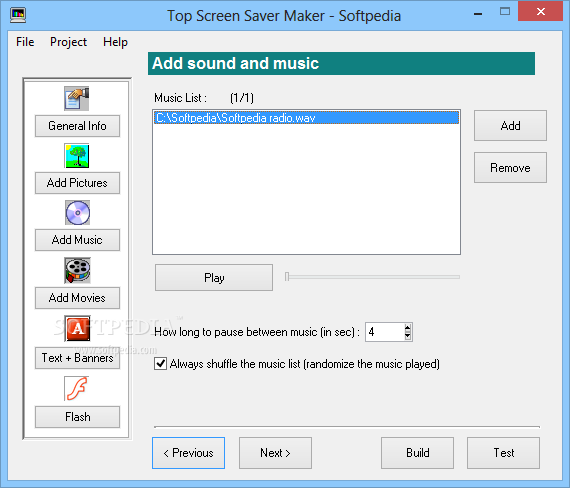This screenshot has height=488, width=570.
Task: Proceed with the Next button
Action: (275, 453)
